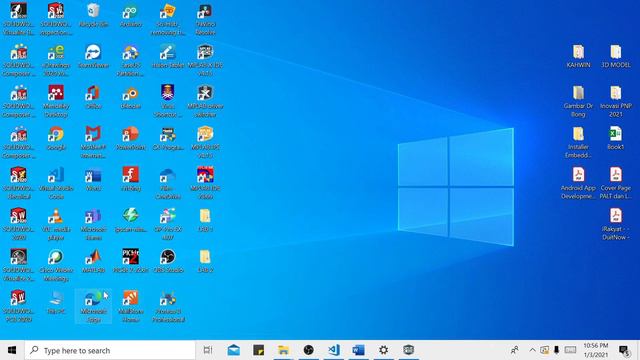This screenshot has height=360, width=640.
Task: Select the Book1 Excel file
Action: pyautogui.click(x=616, y=138)
